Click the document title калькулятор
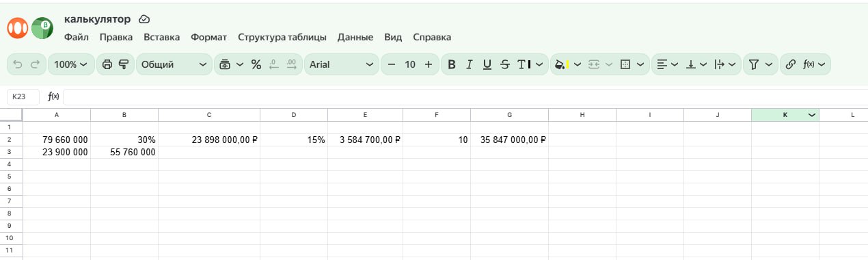868x260 pixels. (97, 19)
